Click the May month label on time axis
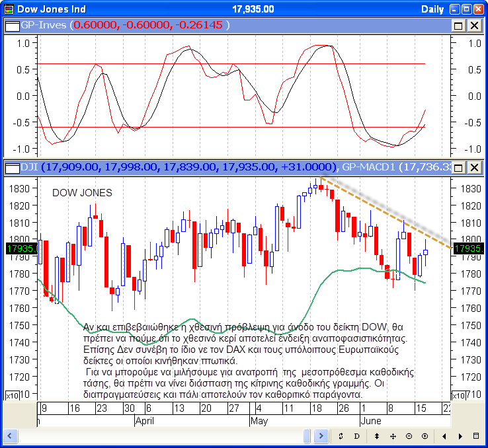Image resolution: width=488 pixels, height=448 pixels. 259,421
